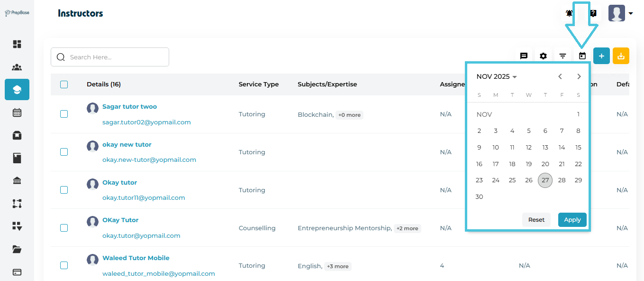The width and height of the screenshot is (644, 281).
Task: Click the blue add instructor plus button
Action: (601, 56)
